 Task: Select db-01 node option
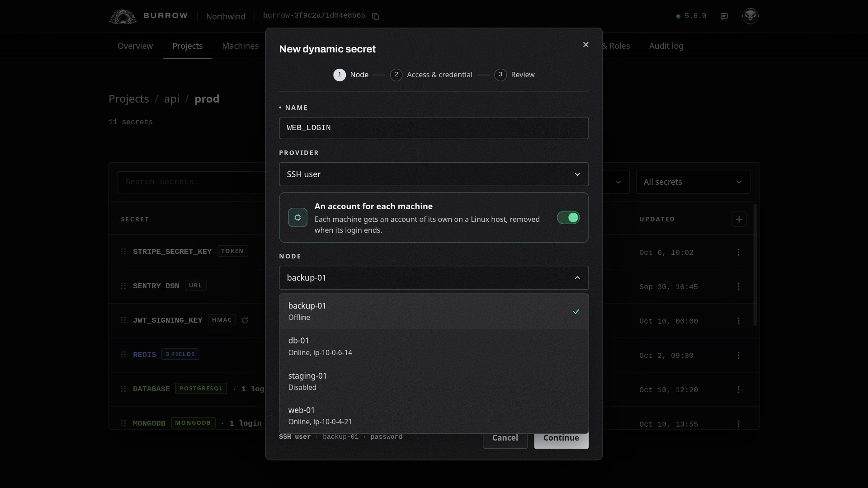(x=434, y=346)
